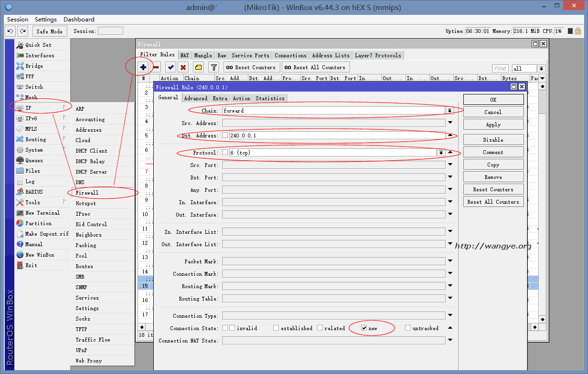588x374 pixels.
Task: Expand the Connection Type field
Action: 450,316
